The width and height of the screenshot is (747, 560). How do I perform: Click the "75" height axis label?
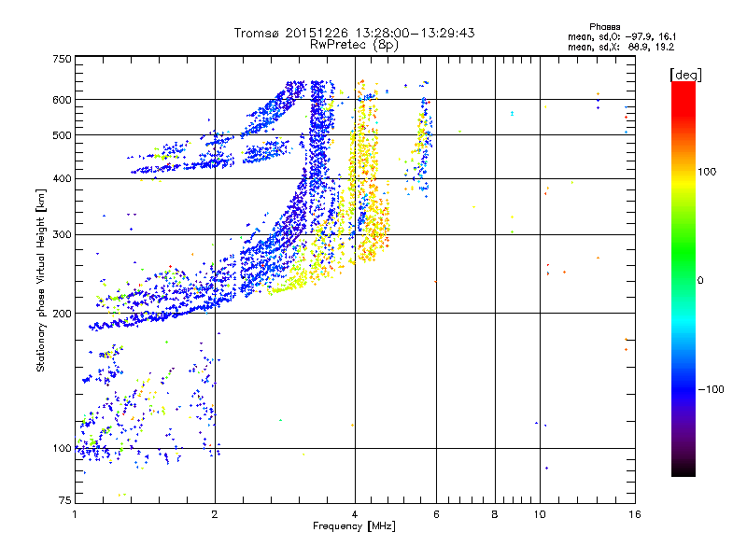(65, 500)
